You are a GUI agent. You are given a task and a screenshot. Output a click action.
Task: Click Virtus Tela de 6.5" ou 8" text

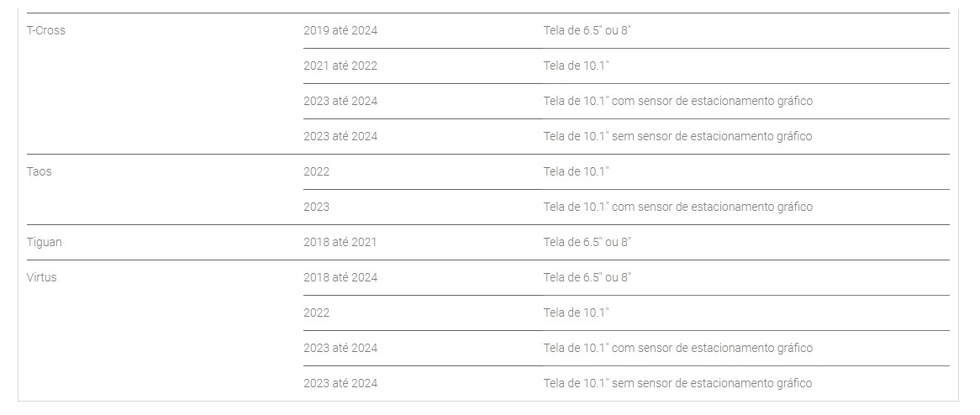(587, 277)
